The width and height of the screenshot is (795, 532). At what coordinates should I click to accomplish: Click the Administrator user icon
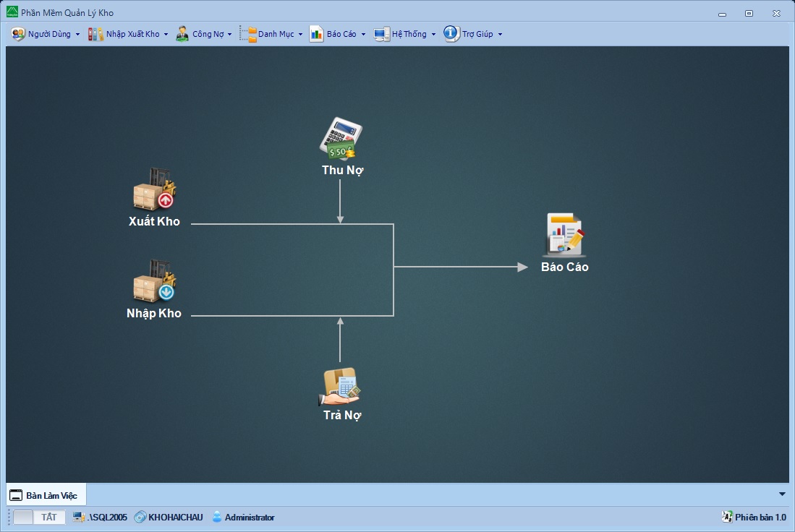(x=217, y=518)
